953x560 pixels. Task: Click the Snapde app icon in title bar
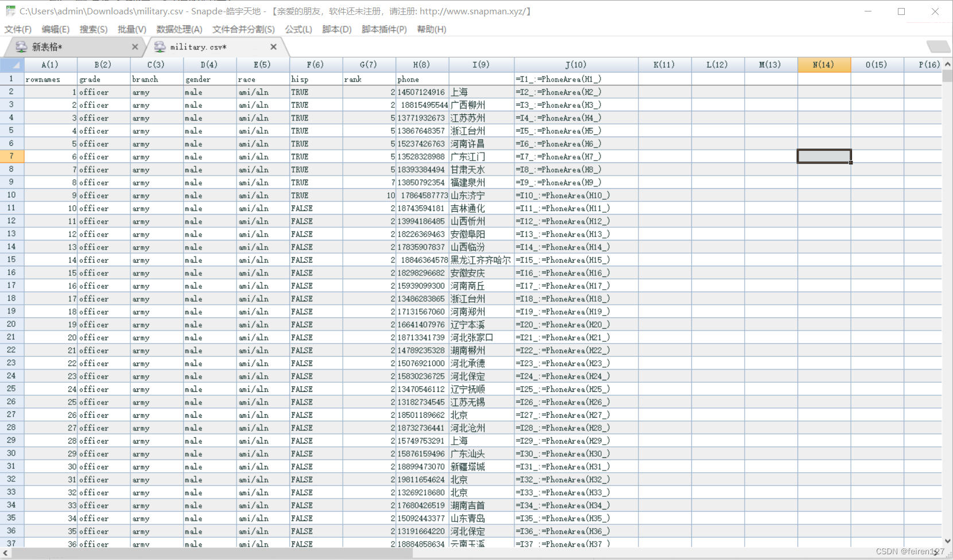pyautogui.click(x=10, y=11)
